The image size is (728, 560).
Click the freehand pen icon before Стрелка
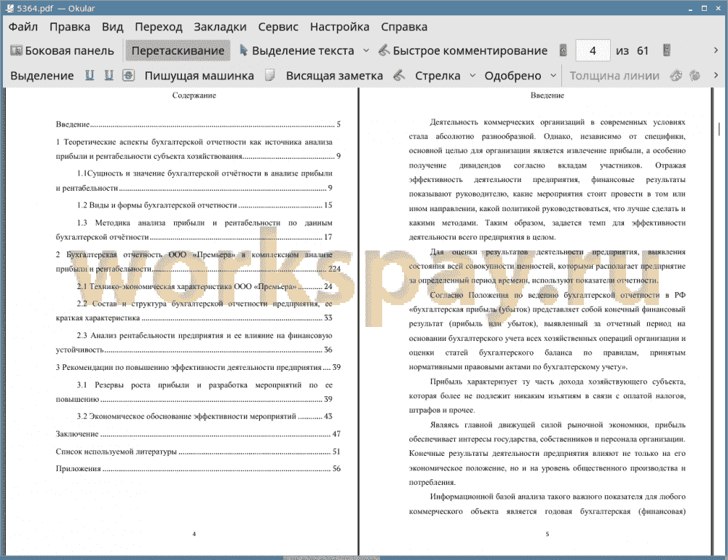coord(399,75)
